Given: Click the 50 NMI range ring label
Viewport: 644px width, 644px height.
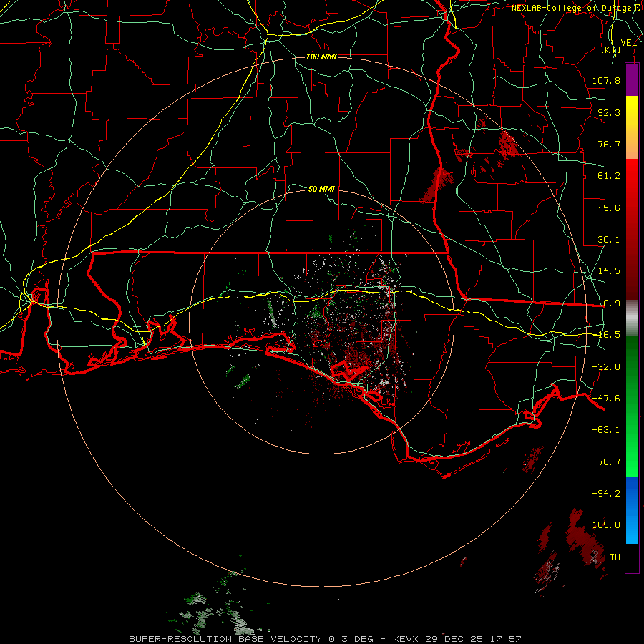Looking at the screenshot, I should click(x=321, y=189).
